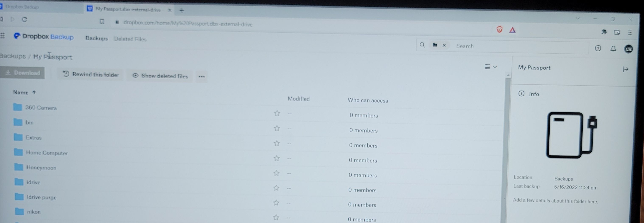Click the Dropbox Backup logo
The image size is (644, 223).
click(44, 36)
